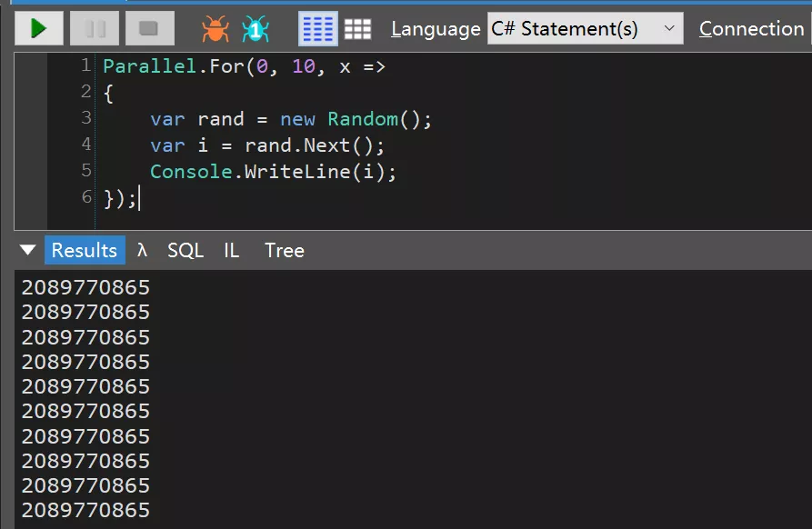Run the query with the green play button

point(39,29)
